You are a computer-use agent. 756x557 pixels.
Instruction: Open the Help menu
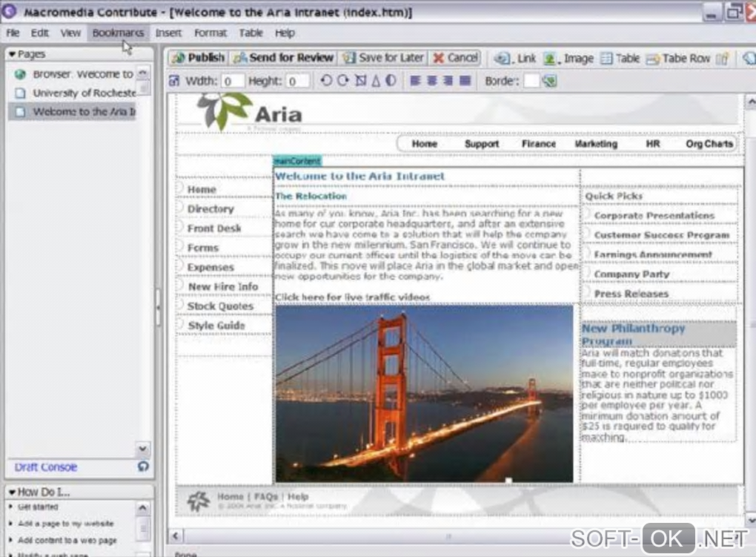click(285, 33)
